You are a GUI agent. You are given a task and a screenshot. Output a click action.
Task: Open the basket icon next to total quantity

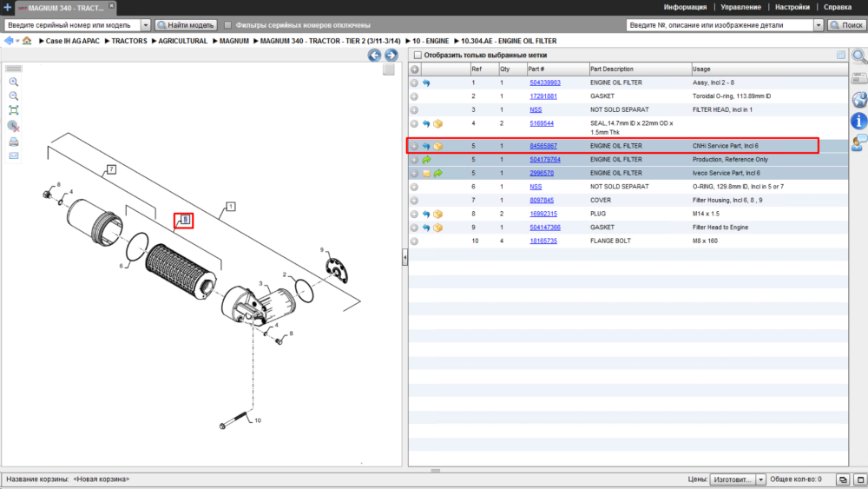843,479
